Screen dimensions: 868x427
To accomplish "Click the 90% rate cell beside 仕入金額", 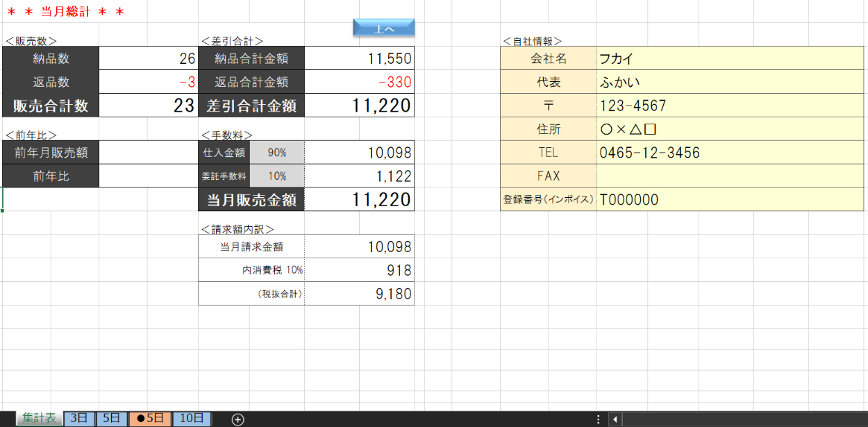I will pyautogui.click(x=276, y=153).
